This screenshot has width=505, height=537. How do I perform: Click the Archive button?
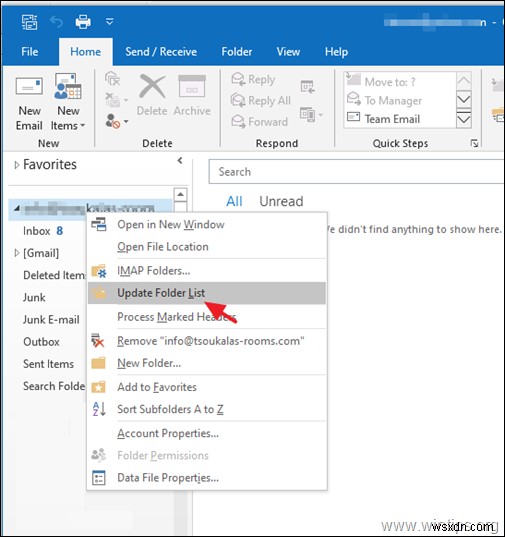coord(192,96)
